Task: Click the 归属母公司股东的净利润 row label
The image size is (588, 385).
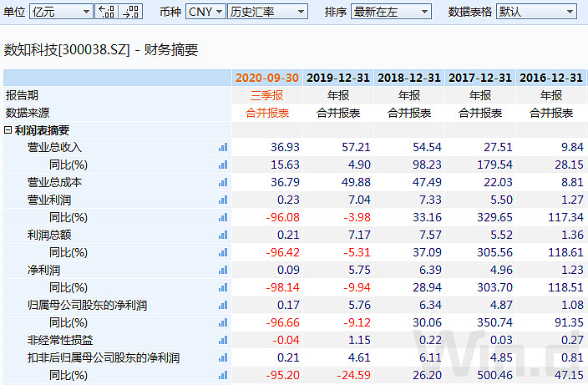Action: pyautogui.click(x=88, y=305)
